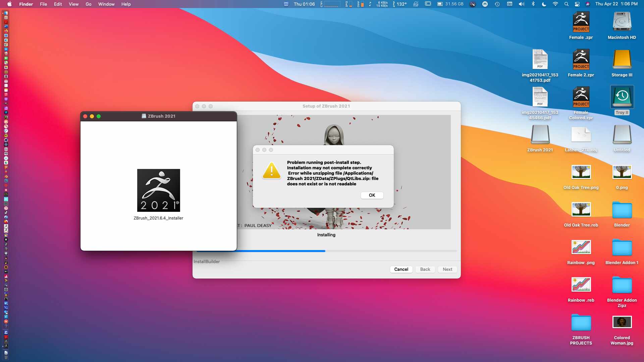Click OK in the post-install error dialog
Screen dimensions: 644x362
coord(372,195)
